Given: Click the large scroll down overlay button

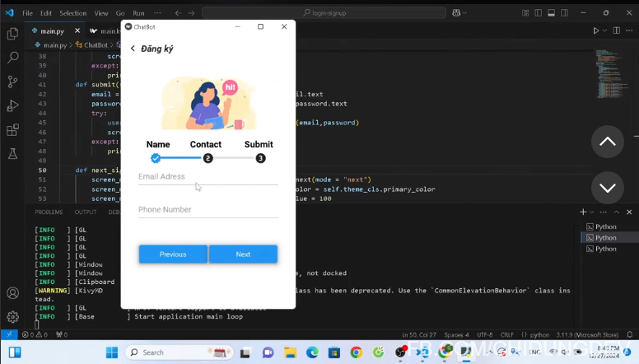Looking at the screenshot, I should point(607,188).
